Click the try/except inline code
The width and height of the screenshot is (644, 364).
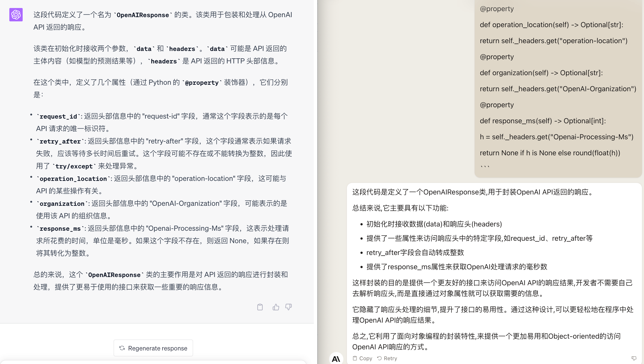click(x=74, y=166)
